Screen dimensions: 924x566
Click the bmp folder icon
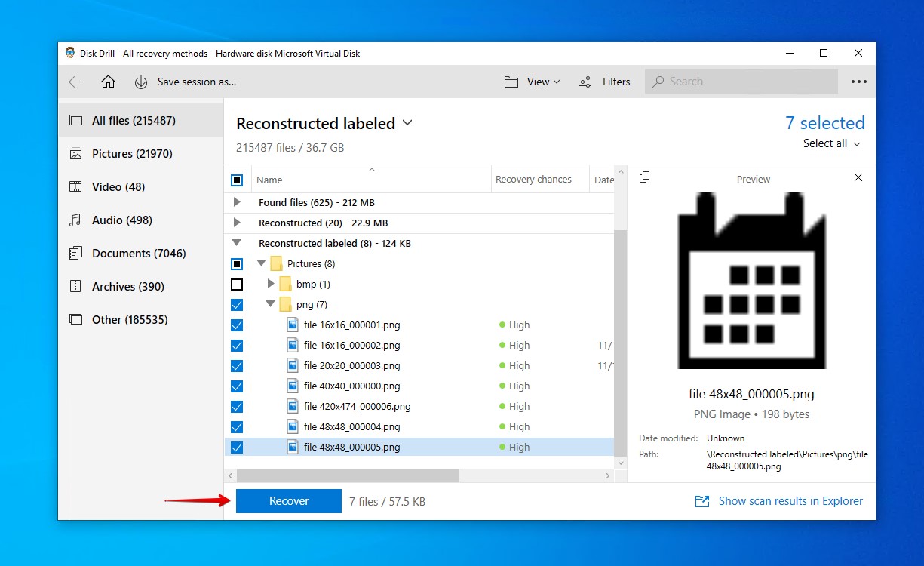tap(285, 284)
